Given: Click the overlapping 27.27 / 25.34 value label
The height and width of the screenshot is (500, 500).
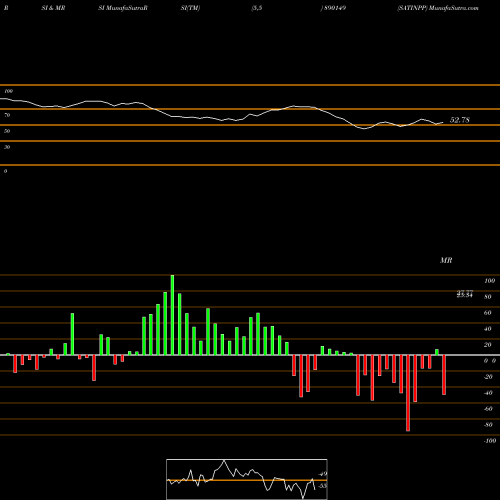Looking at the screenshot, I should [465, 294].
